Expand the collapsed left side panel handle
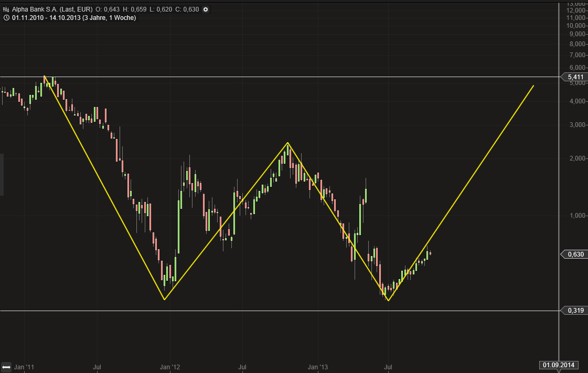Screen dimensions: 588x373 pos(2,175)
